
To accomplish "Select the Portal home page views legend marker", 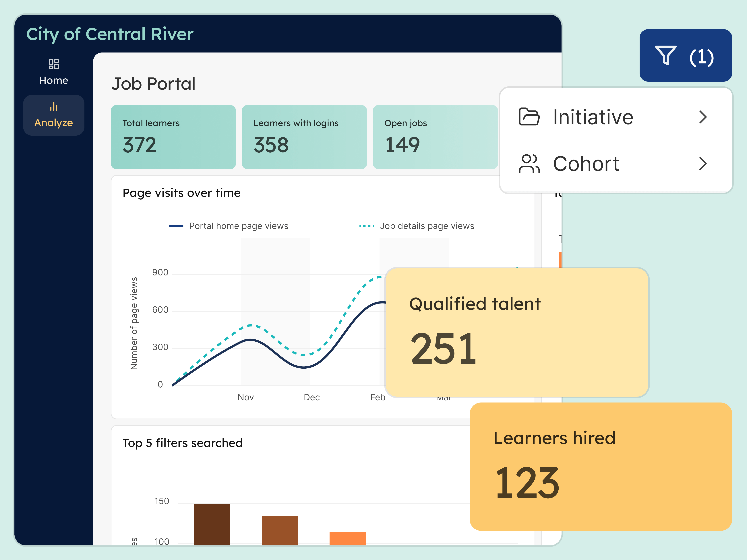I will click(x=176, y=226).
